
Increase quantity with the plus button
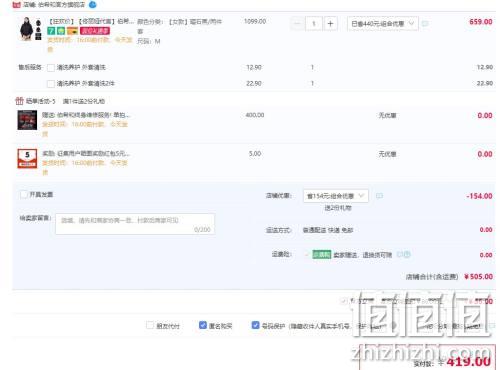tap(330, 24)
